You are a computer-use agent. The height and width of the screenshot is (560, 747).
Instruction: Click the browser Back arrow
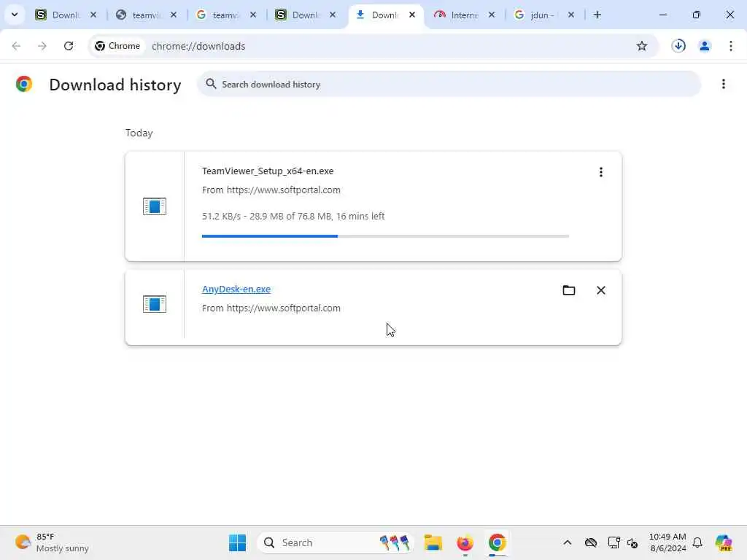[x=16, y=46]
